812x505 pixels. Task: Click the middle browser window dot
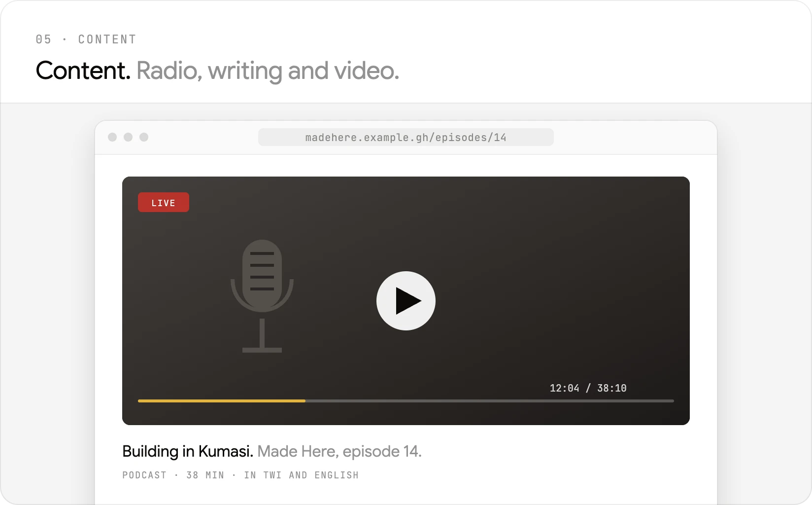click(x=128, y=137)
